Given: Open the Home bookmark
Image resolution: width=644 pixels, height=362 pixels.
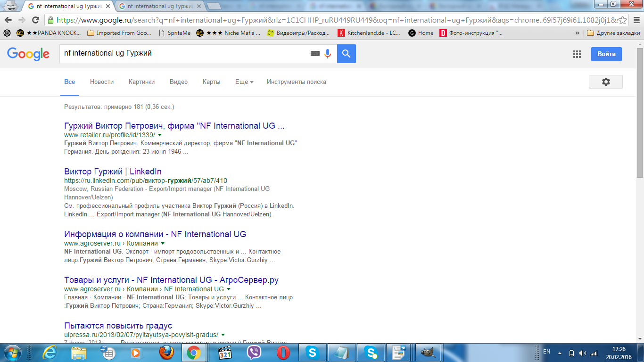Looking at the screenshot, I should 421,33.
